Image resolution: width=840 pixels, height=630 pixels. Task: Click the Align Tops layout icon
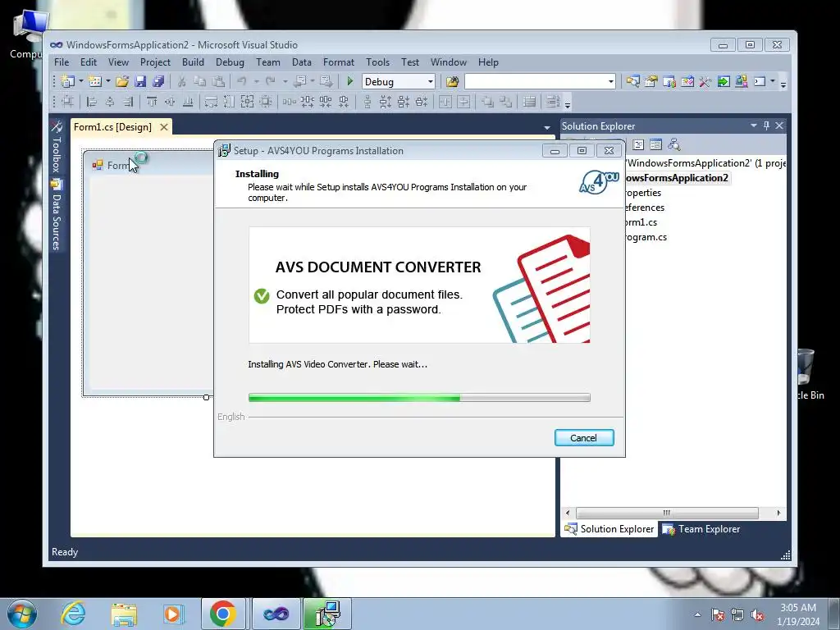click(152, 101)
